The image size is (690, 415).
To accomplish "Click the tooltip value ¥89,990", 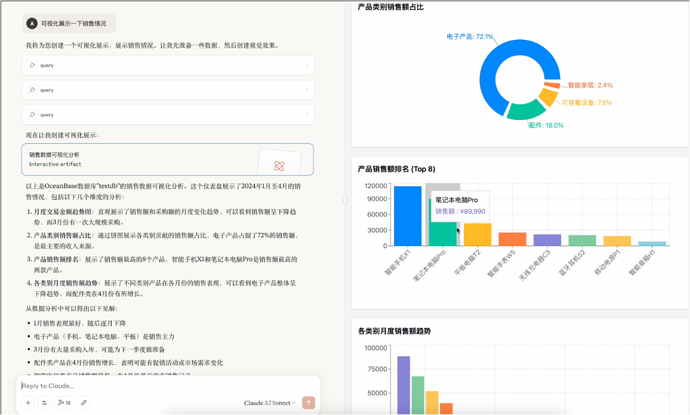I will pyautogui.click(x=473, y=211).
